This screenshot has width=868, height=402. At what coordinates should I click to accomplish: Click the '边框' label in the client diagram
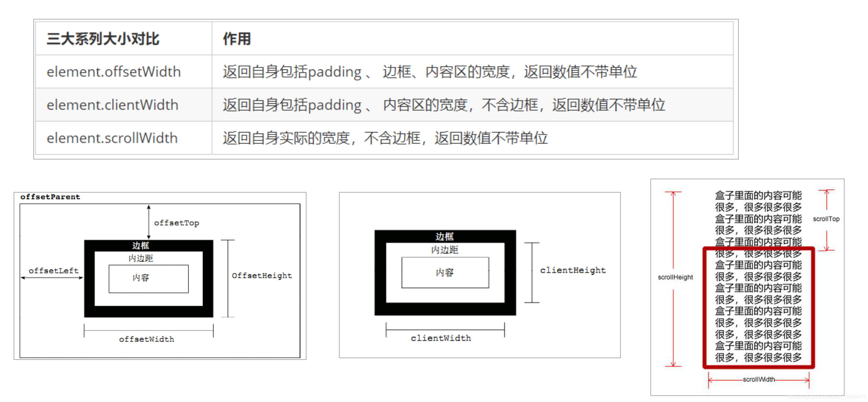pos(444,236)
